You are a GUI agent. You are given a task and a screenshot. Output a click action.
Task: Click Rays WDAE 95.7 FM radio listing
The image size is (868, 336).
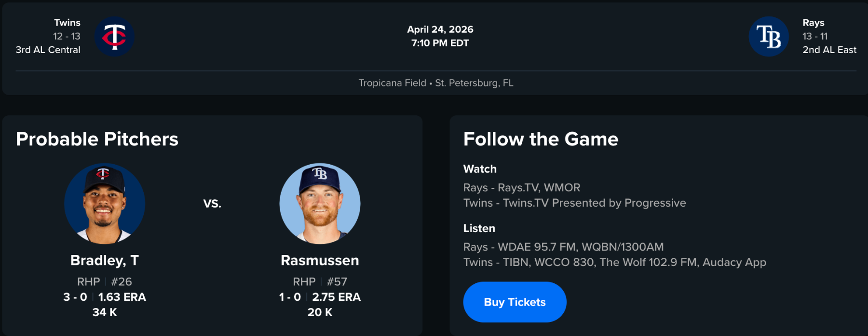click(563, 247)
